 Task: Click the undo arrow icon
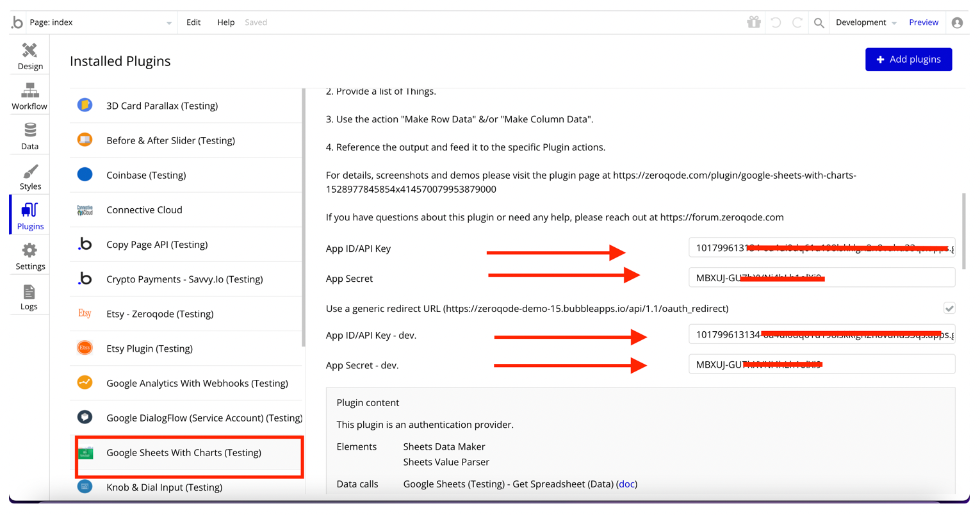[x=776, y=22]
